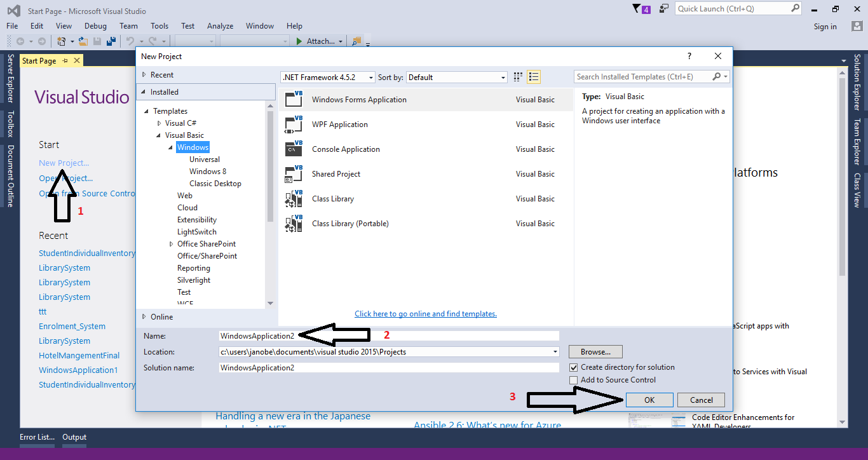The width and height of the screenshot is (868, 460).
Task: Click the Save toolbar icon
Action: coord(97,41)
